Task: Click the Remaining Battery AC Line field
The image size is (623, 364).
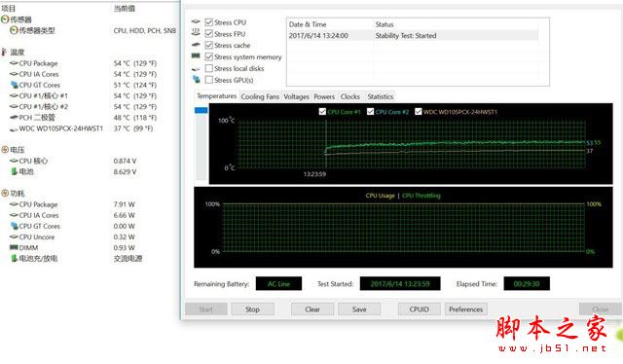Action: [x=278, y=284]
